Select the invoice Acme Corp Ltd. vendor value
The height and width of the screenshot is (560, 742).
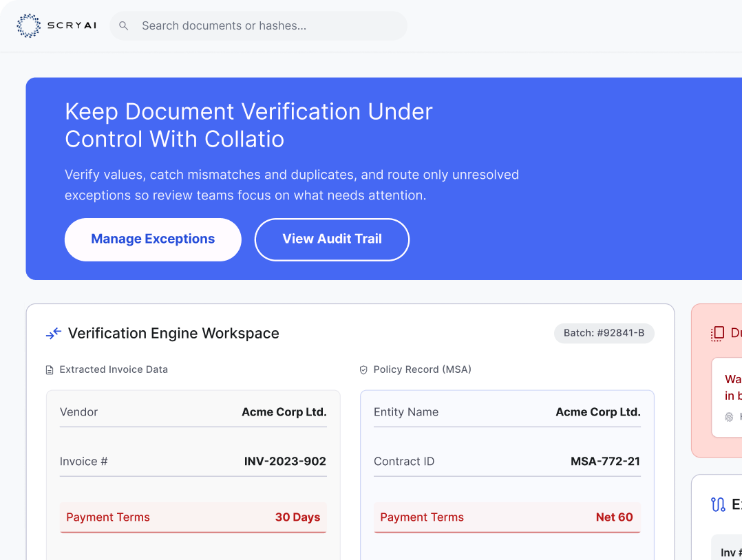[284, 412]
